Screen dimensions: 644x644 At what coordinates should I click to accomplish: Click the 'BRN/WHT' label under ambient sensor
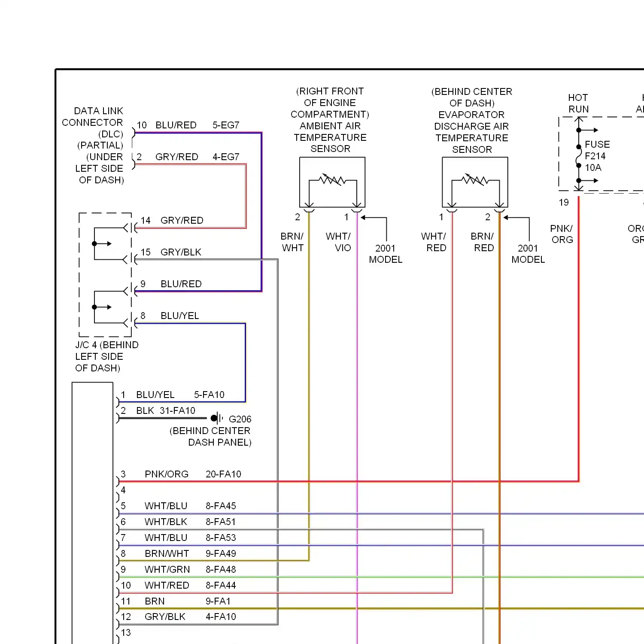(292, 242)
